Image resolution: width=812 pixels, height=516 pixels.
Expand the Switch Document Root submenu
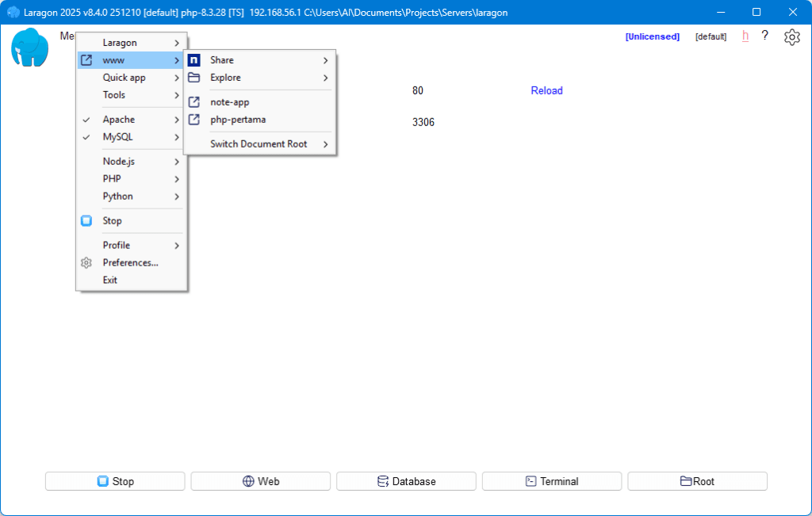259,144
